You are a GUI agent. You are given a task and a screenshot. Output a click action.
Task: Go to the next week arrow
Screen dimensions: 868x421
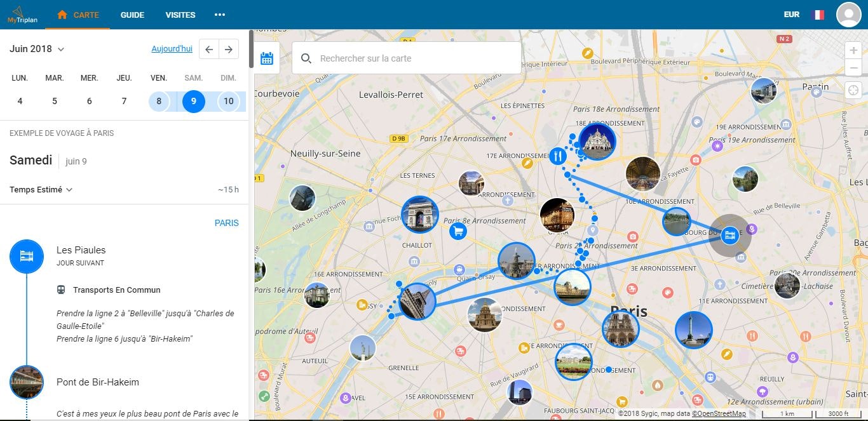[229, 50]
